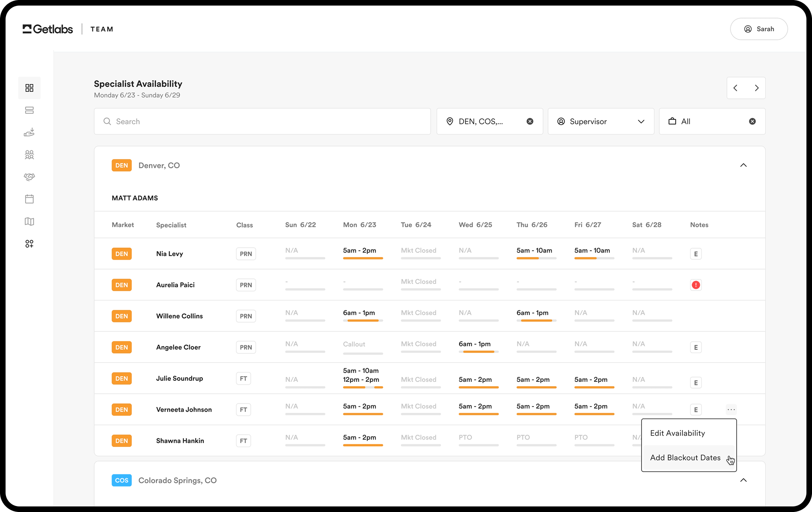
Task: Click the Getlabs logo
Action: 48,29
